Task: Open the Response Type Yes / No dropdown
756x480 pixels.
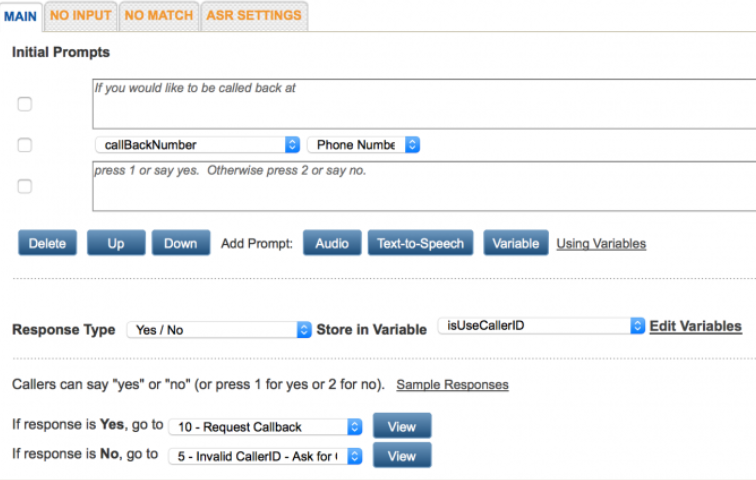Action: [x=219, y=329]
